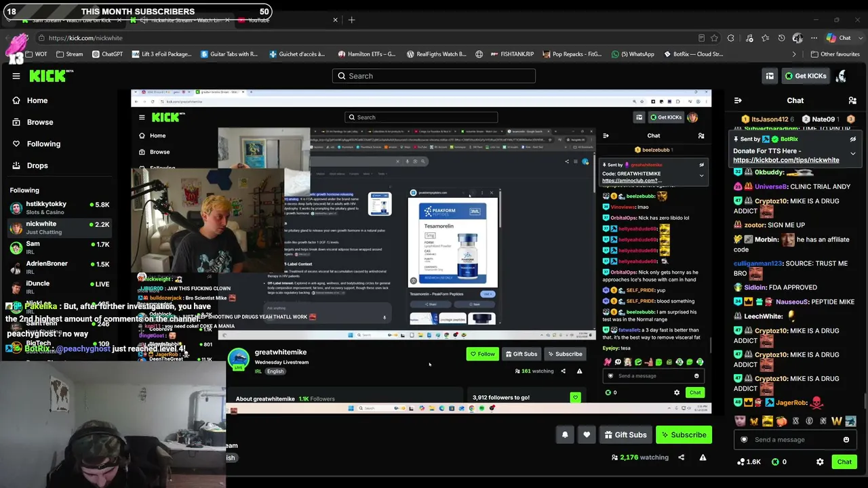This screenshot has height=488, width=868.
Task: Open chat settings gear icon
Action: (820, 462)
